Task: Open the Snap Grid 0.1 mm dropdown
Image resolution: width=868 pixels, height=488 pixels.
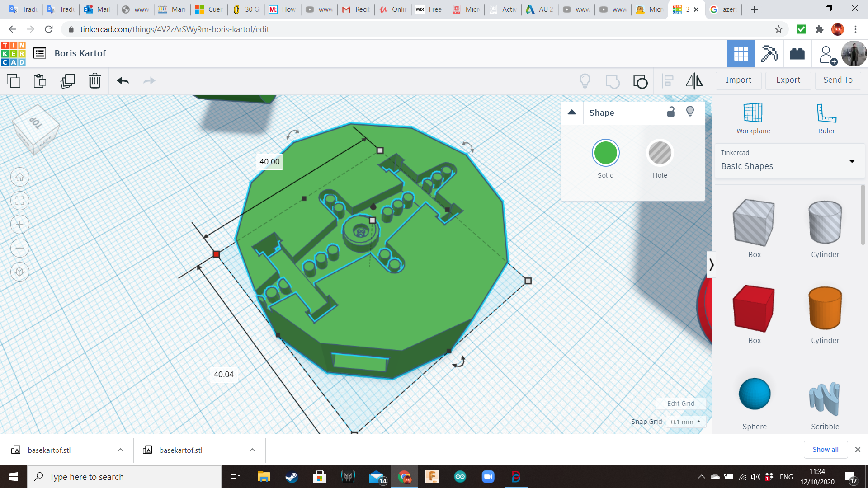Action: click(685, 422)
